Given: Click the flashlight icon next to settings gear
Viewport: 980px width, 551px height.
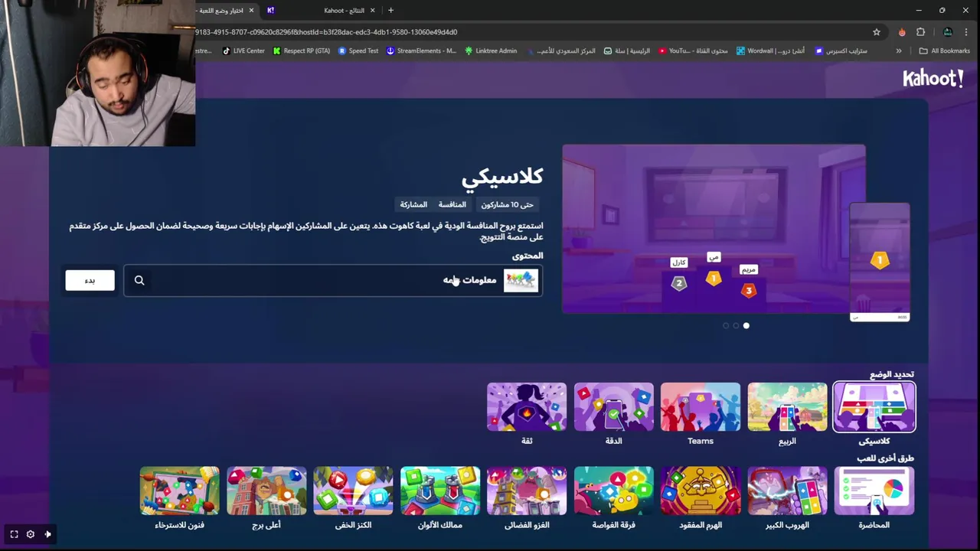Looking at the screenshot, I should tap(47, 534).
